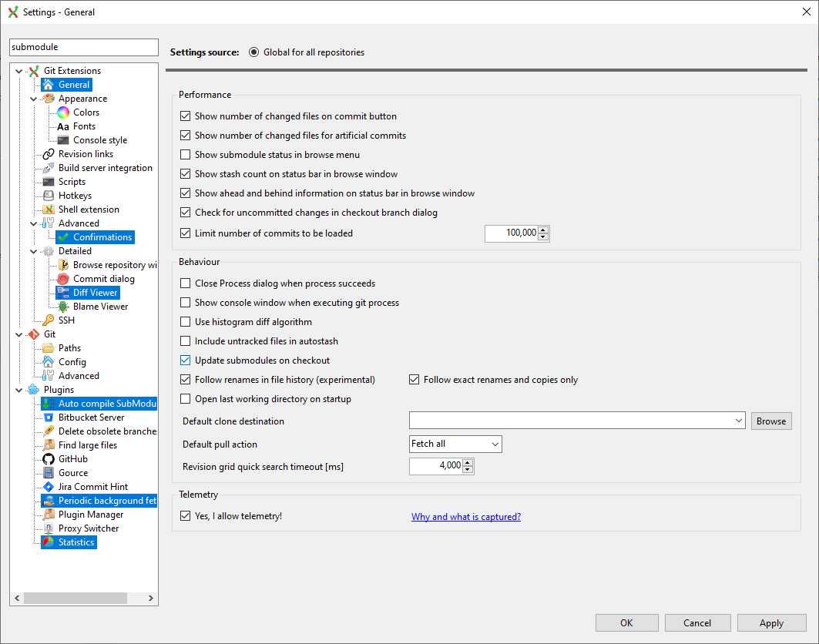Open SSH settings via the key icon
The height and width of the screenshot is (644, 819).
pos(47,320)
